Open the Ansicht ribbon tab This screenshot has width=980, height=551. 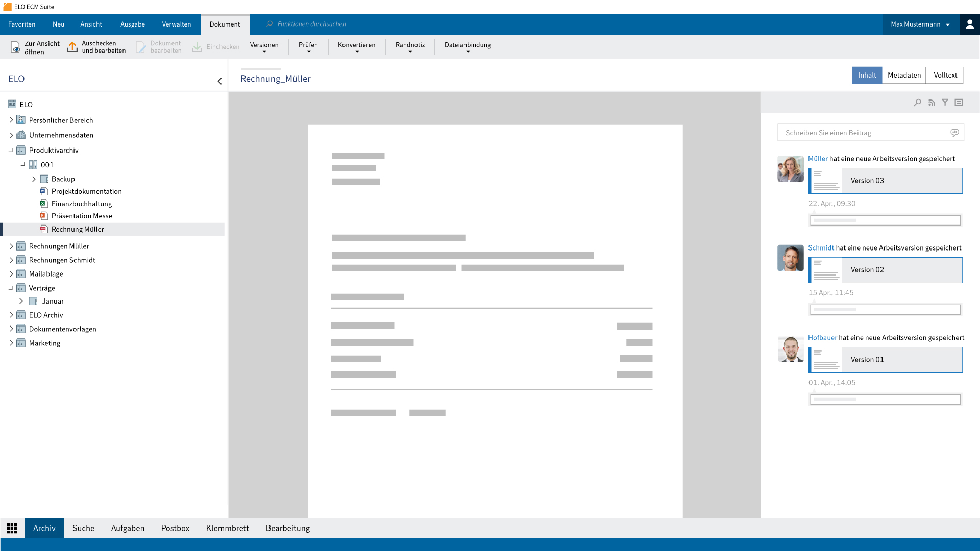pyautogui.click(x=91, y=24)
